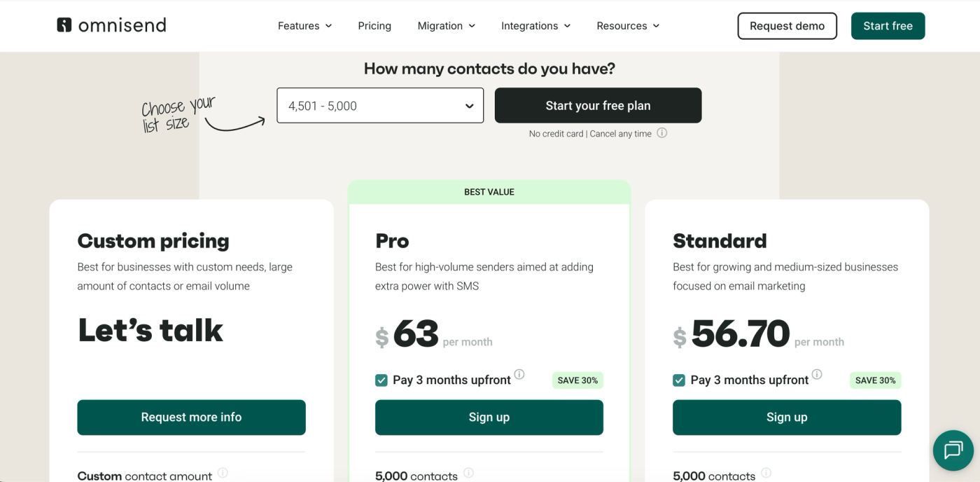The image size is (980, 482).
Task: Show info for Standard 5,000 contacts
Action: coord(766,473)
